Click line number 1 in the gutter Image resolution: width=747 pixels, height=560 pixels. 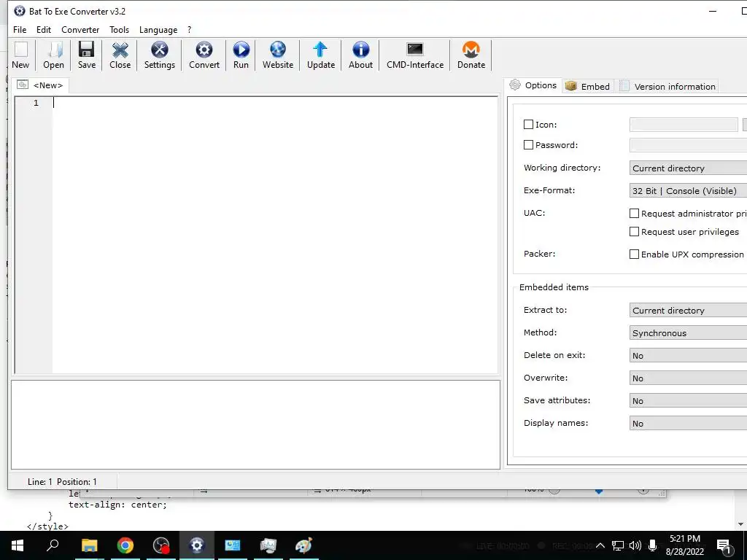point(36,103)
